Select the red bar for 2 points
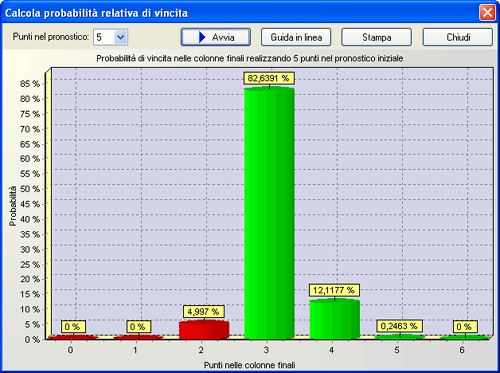 click(x=204, y=330)
